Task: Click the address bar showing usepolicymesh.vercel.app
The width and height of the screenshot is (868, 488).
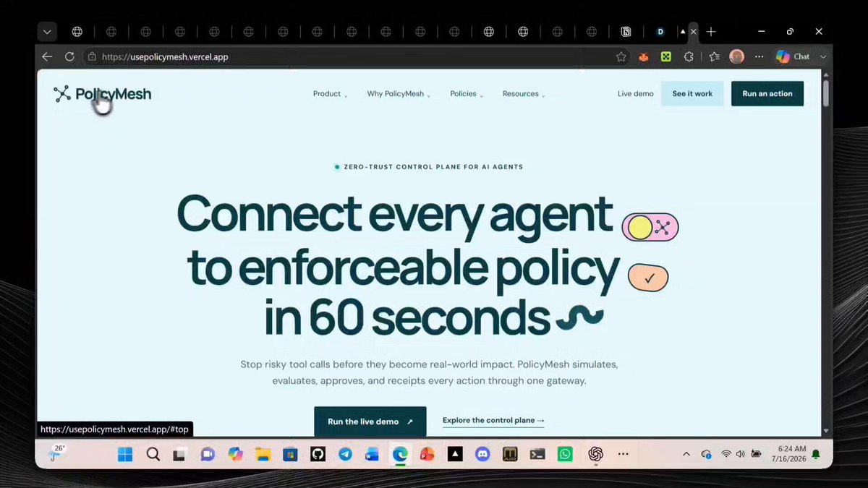Action: click(x=354, y=56)
